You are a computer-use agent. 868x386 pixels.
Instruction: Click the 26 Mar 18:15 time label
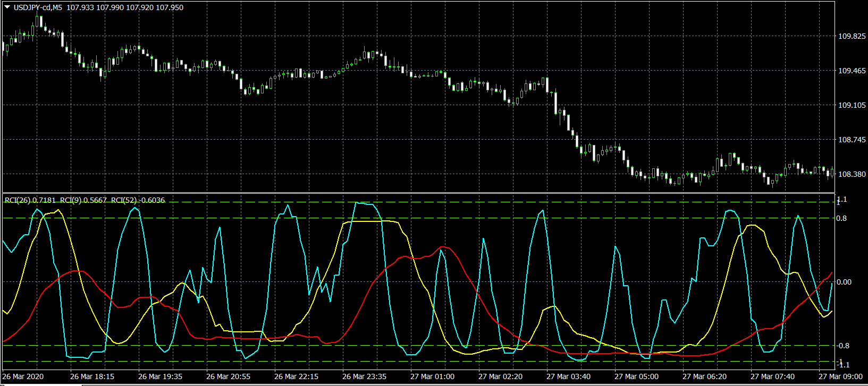pyautogui.click(x=92, y=376)
